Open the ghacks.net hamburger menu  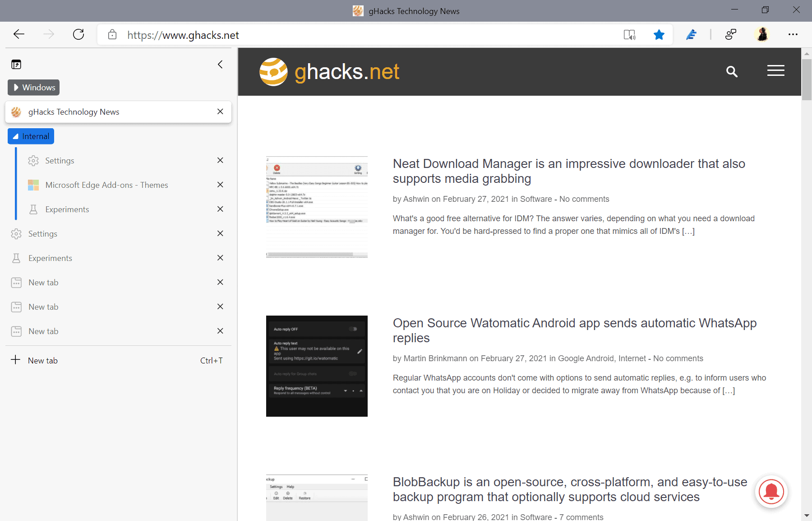(x=776, y=71)
